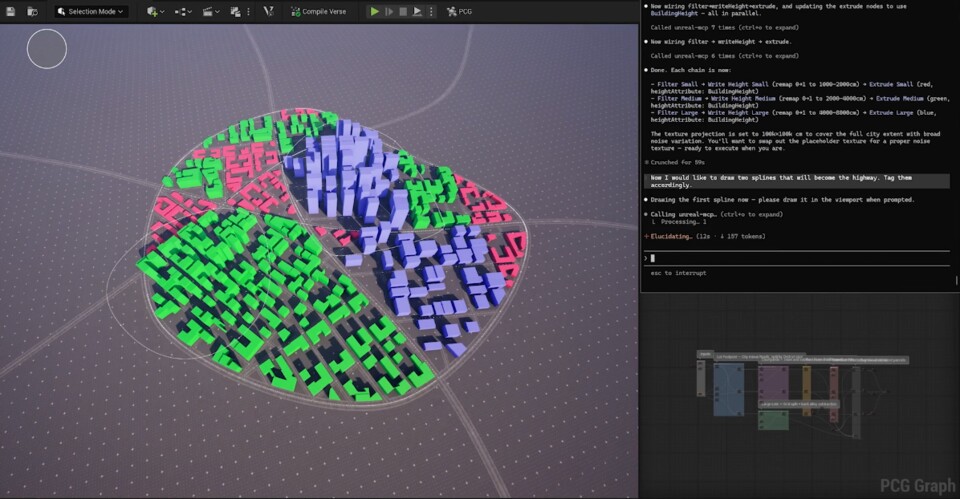Select the green node group in PCG Graph
The height and width of the screenshot is (499, 960).
773,421
